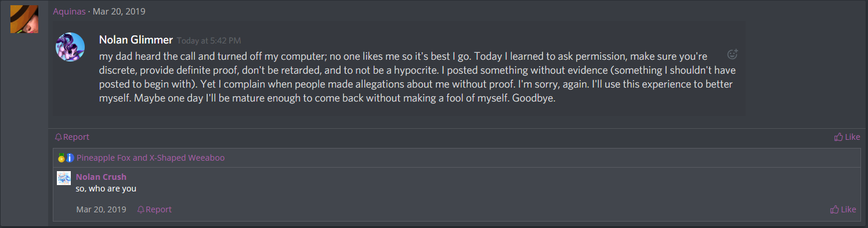Image resolution: width=868 pixels, height=228 pixels.
Task: Click the bell icon beside the post's Report
Action: coord(58,137)
